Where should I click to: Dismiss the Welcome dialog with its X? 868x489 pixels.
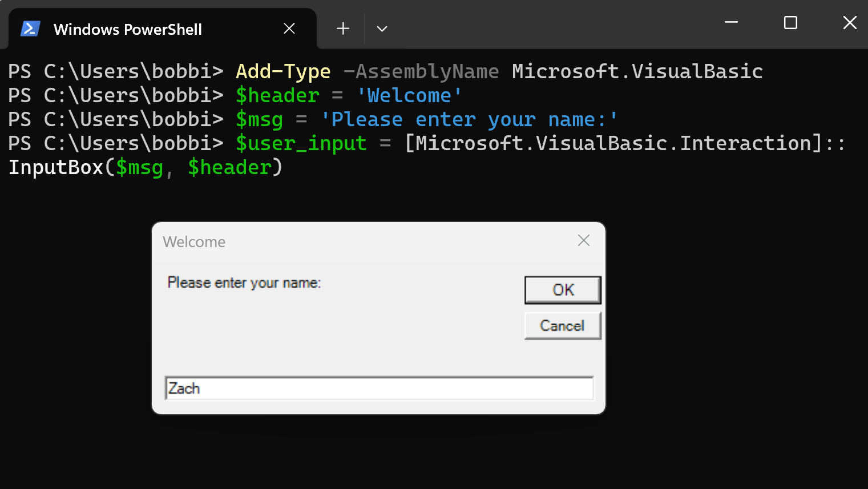[583, 240]
